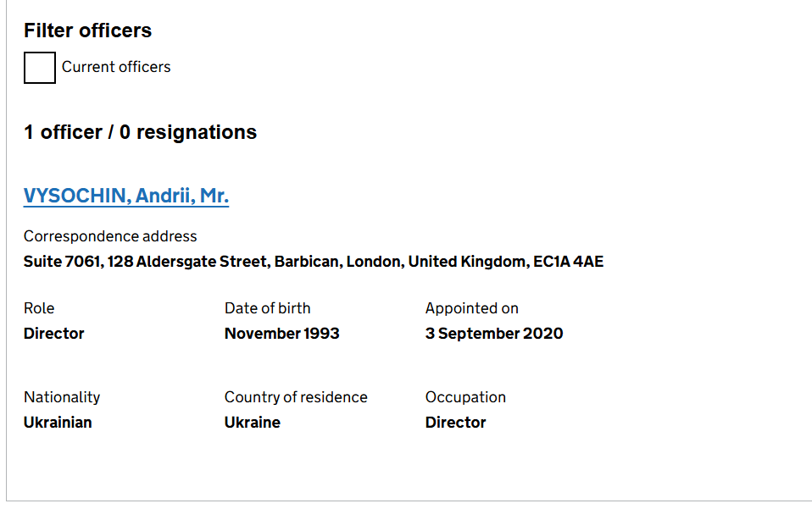Click the "Current officers" checkbox label

(116, 67)
